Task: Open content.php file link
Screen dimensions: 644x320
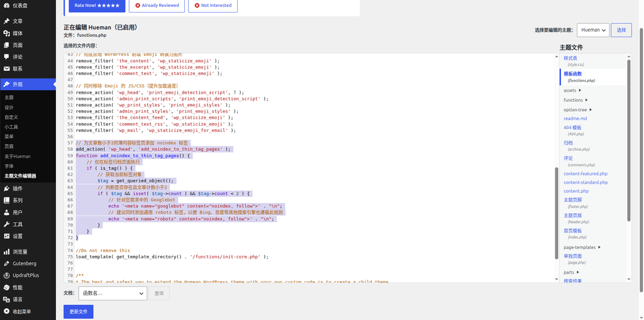Action: coord(576,191)
